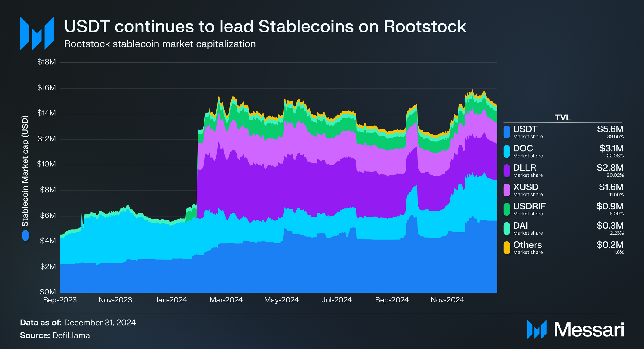The image size is (644, 349).
Task: Click the Others legend label
Action: (x=527, y=245)
